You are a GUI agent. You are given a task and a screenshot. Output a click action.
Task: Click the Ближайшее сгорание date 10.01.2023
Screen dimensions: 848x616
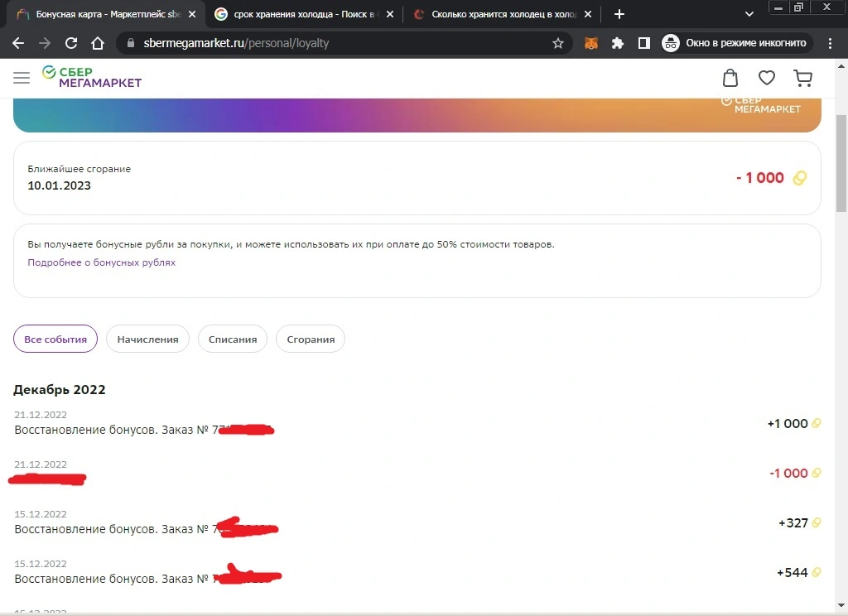pyautogui.click(x=59, y=185)
